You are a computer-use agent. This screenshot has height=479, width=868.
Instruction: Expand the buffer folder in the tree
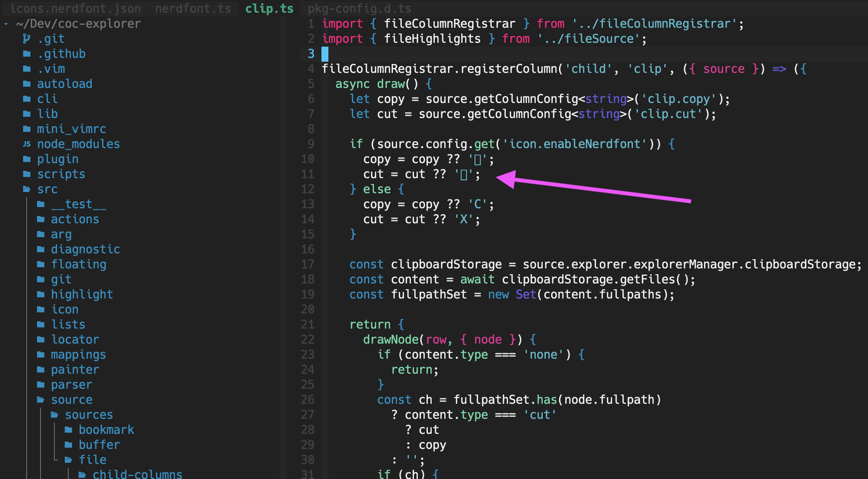pyautogui.click(x=99, y=444)
